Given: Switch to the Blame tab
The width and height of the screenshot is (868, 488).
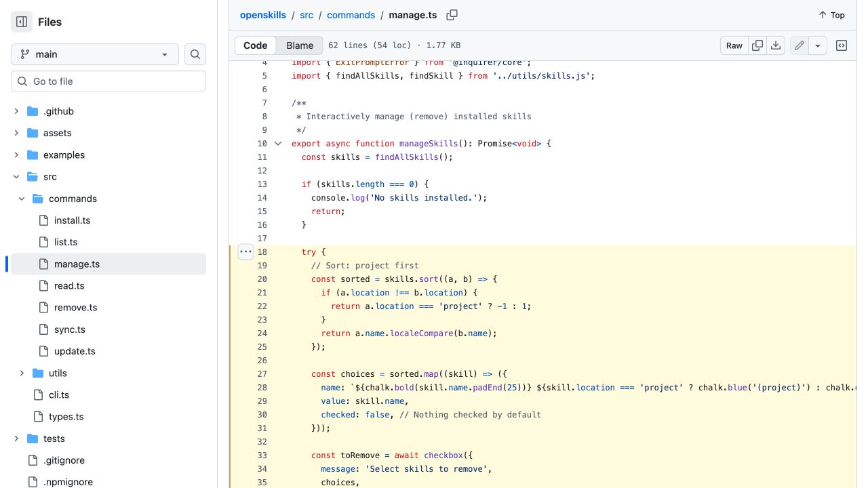Looking at the screenshot, I should (x=300, y=45).
